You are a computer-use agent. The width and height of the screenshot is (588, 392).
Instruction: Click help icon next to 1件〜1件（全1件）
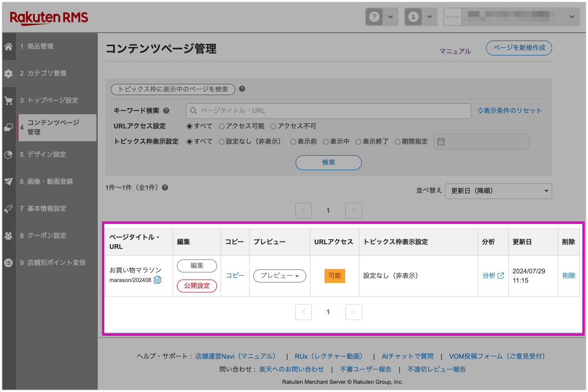click(165, 187)
